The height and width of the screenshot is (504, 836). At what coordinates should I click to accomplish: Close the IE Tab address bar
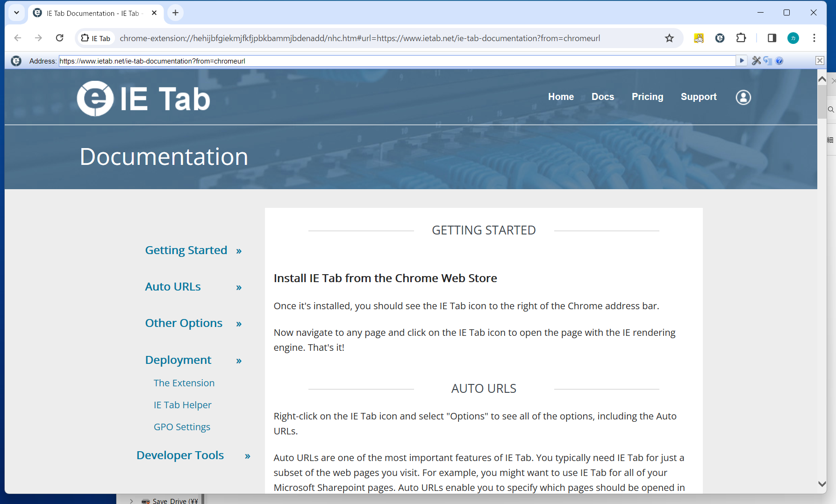point(820,61)
